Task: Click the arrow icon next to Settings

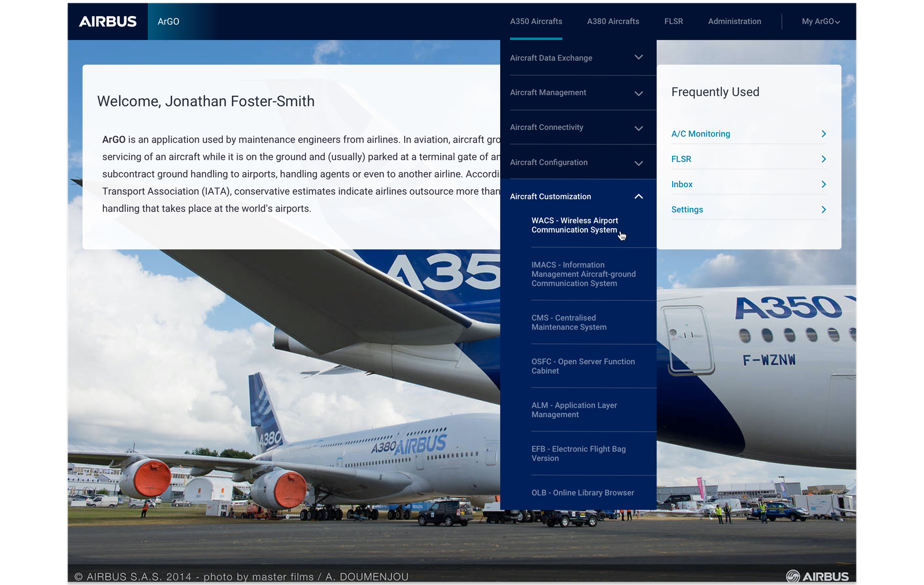Action: [824, 210]
